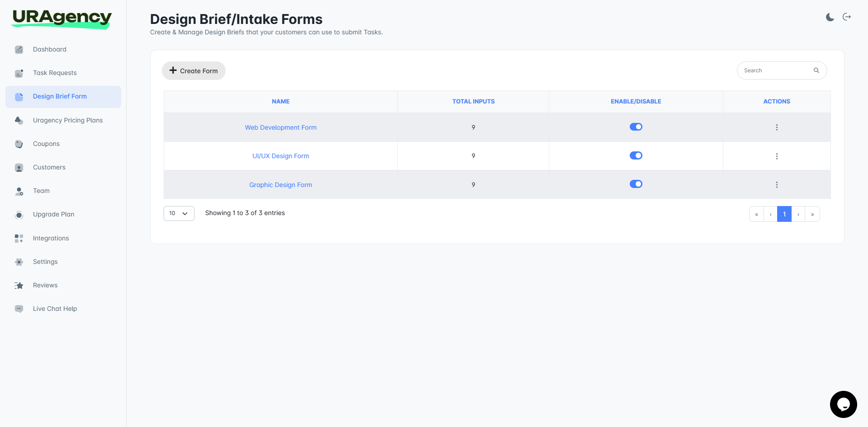Click the dark mode moon icon
The width and height of the screenshot is (868, 427).
coord(830,17)
